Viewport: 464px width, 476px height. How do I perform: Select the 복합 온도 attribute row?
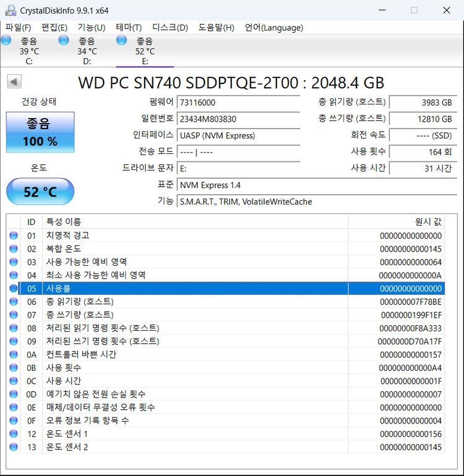tap(226, 249)
